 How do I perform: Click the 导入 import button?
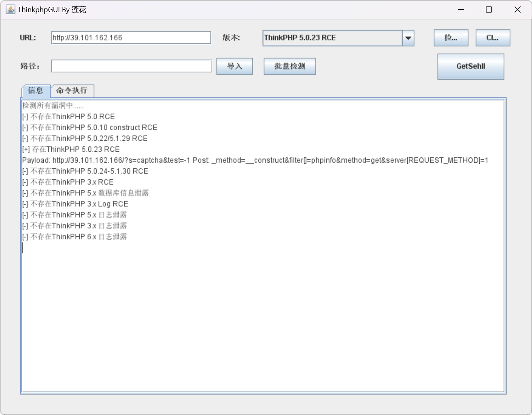click(x=234, y=66)
